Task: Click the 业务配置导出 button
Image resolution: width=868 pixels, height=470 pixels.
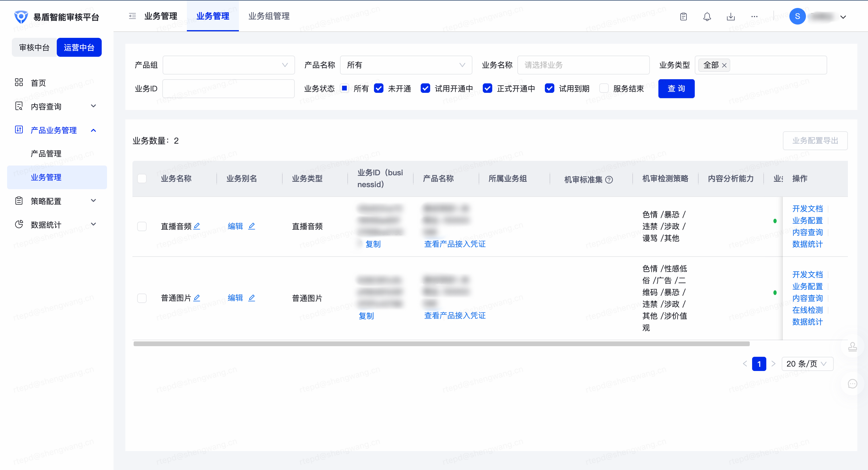Action: (815, 140)
